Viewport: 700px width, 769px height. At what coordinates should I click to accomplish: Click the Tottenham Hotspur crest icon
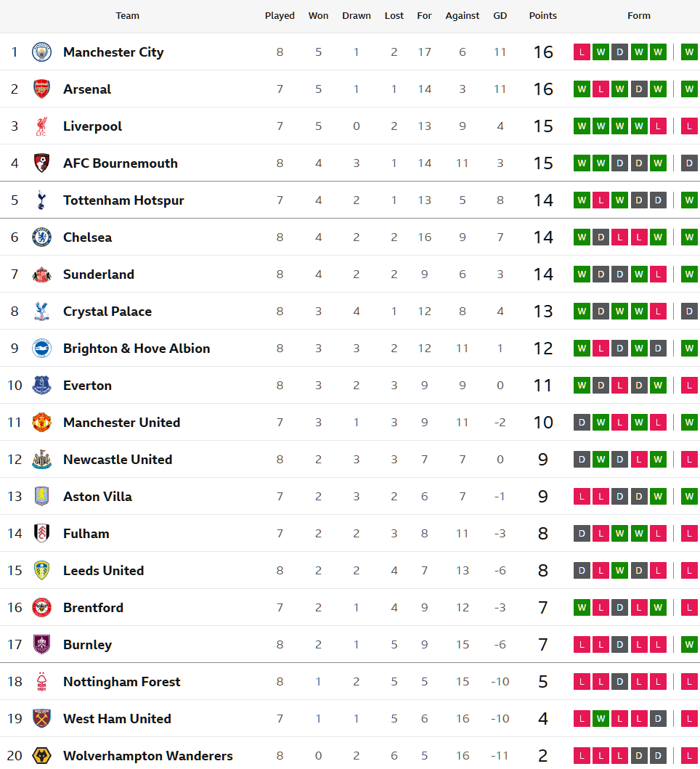point(42,200)
